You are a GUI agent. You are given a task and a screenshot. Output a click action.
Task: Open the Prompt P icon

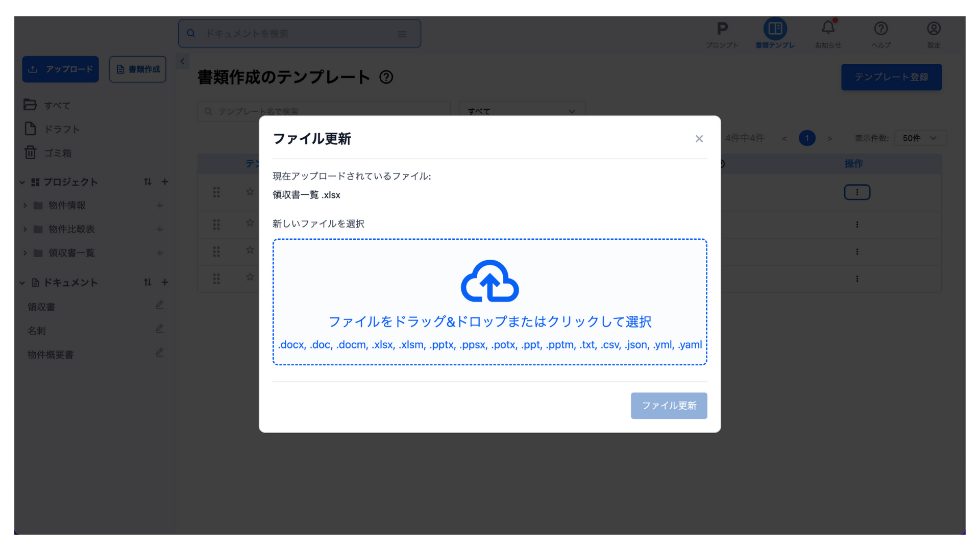722,29
